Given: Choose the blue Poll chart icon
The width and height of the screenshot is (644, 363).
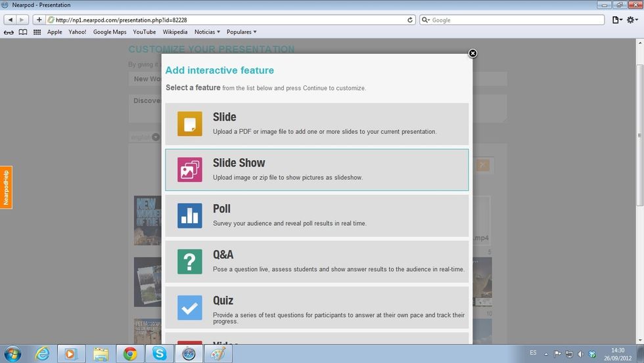Looking at the screenshot, I should tap(190, 215).
